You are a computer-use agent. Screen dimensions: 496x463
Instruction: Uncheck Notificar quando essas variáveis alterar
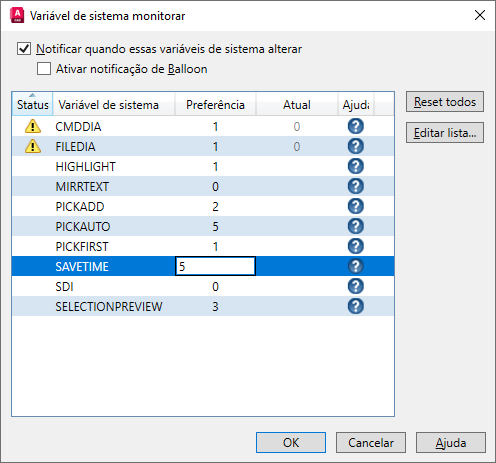(x=24, y=49)
